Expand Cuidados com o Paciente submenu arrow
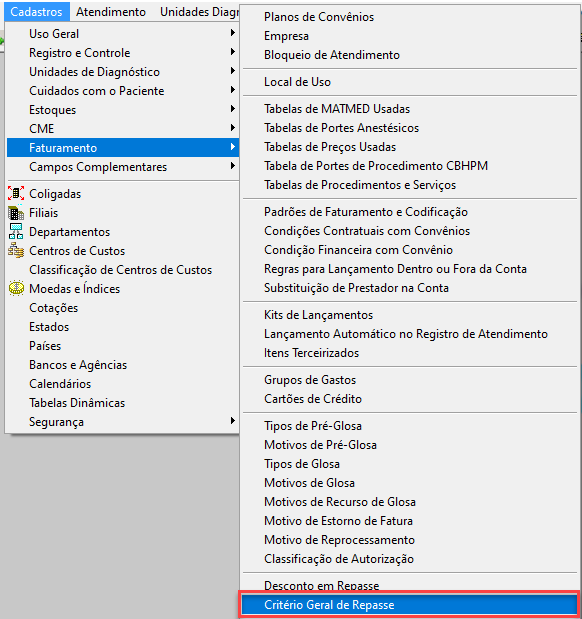The width and height of the screenshot is (582, 619). tap(233, 90)
